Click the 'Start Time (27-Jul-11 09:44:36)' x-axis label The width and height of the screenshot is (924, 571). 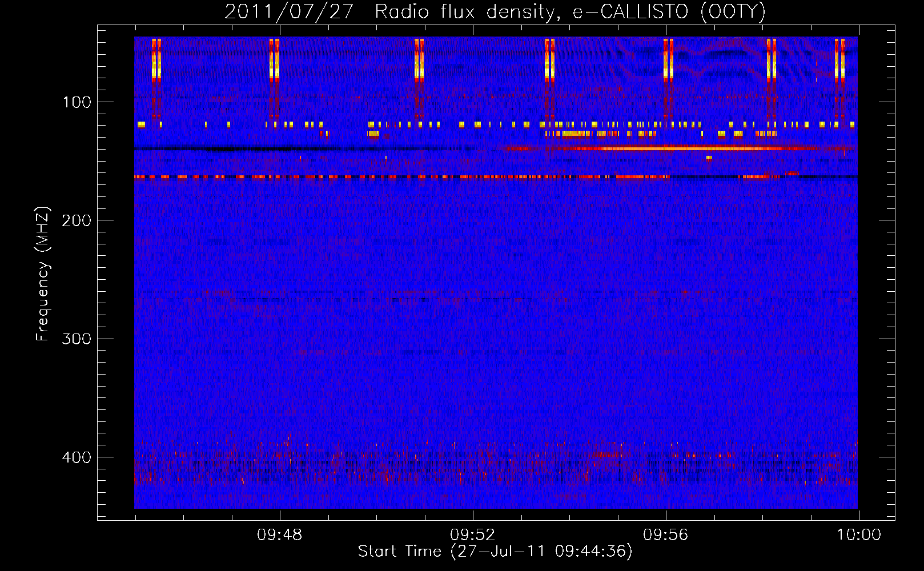[x=495, y=552]
